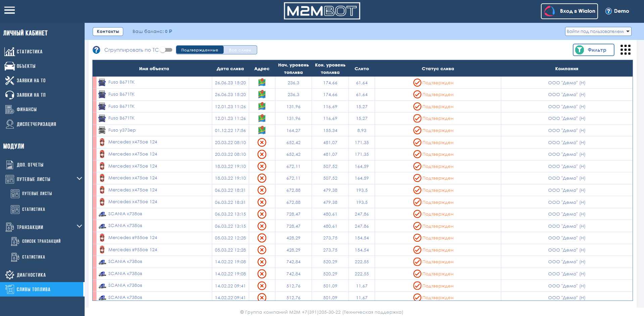Image resolution: width=644 pixels, height=316 pixels.
Task: Click the M2MBOT logo
Action: [x=322, y=11]
